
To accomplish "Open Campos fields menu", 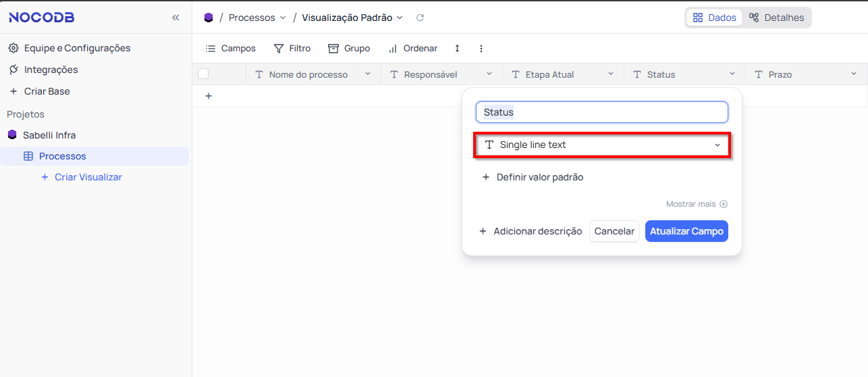I will point(230,49).
